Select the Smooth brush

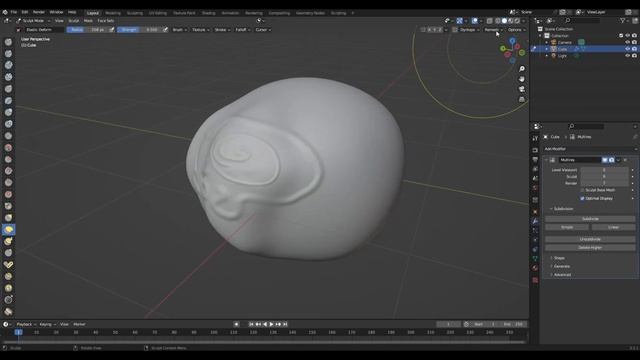[8, 147]
